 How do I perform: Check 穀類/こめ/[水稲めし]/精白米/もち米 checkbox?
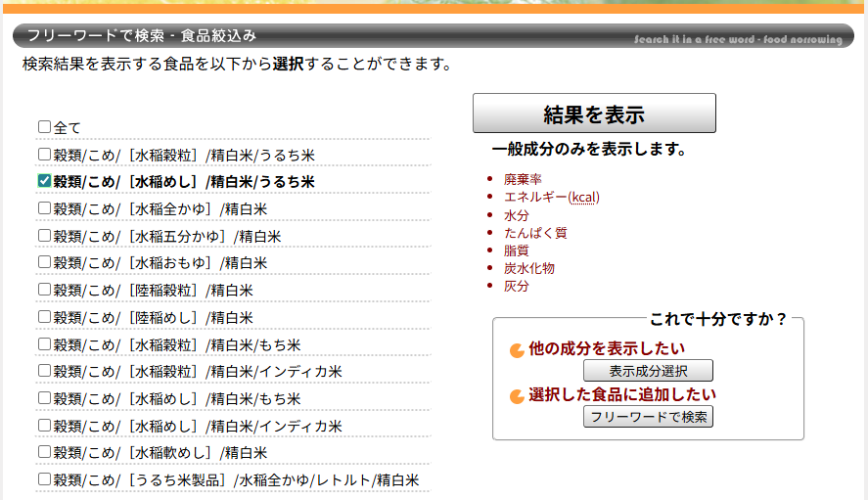coord(44,397)
